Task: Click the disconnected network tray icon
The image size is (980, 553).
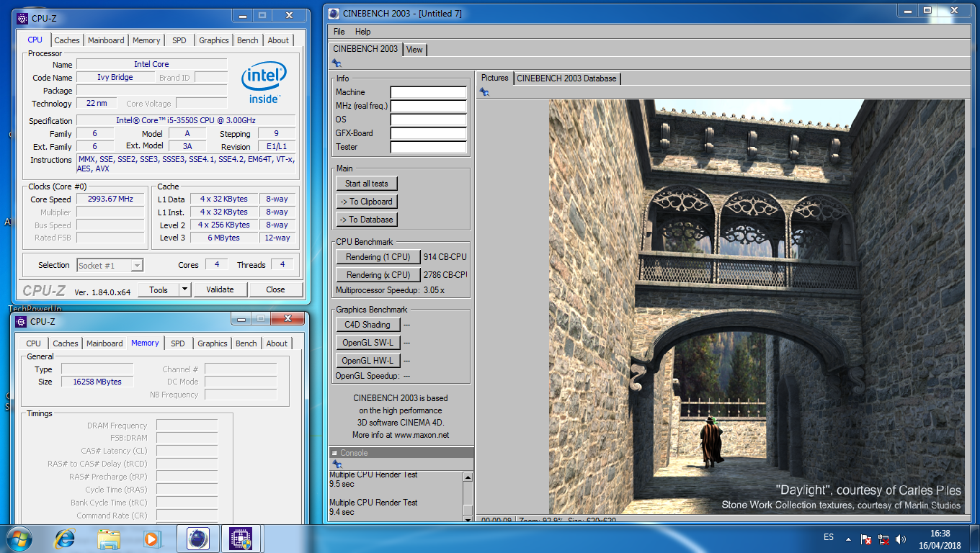Action: coord(883,538)
